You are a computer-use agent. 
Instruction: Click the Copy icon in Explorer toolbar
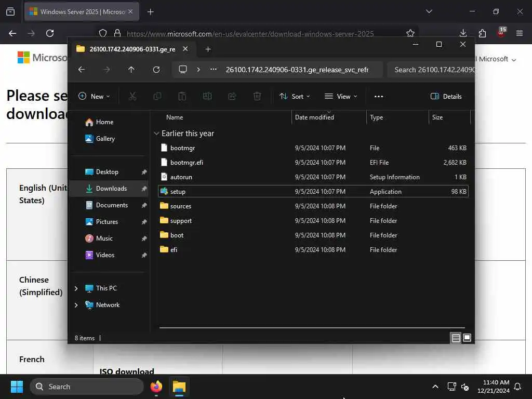coord(157,96)
